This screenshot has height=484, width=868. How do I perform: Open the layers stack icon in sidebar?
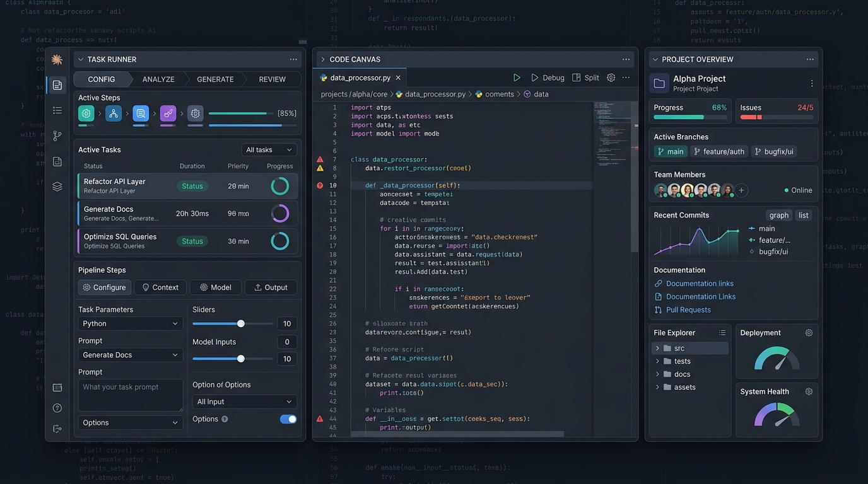pos(57,187)
